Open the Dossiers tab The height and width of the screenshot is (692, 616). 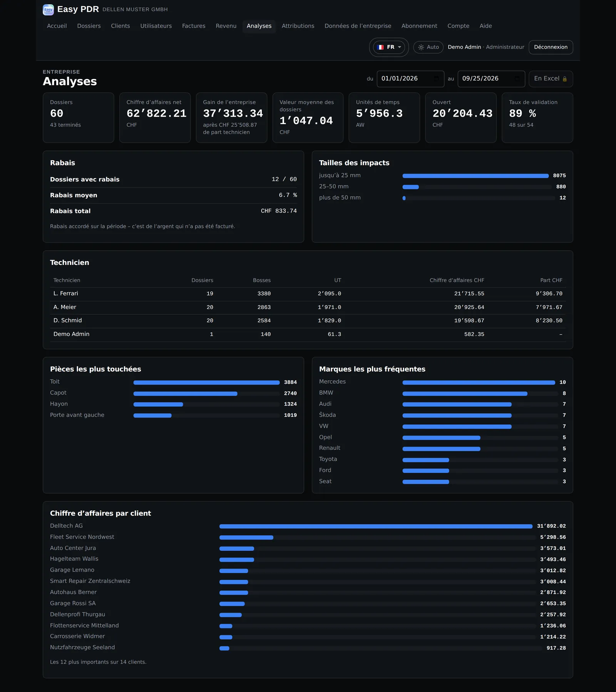click(89, 26)
